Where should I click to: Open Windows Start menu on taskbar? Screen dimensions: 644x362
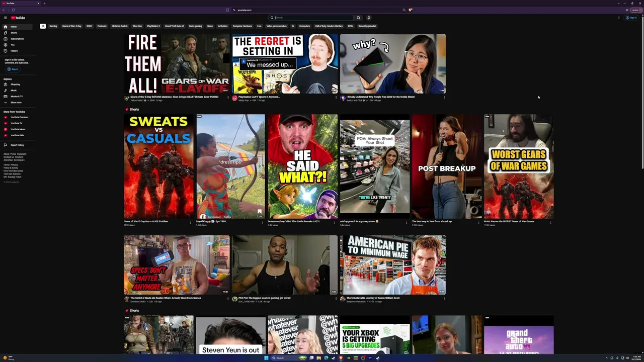(266, 358)
